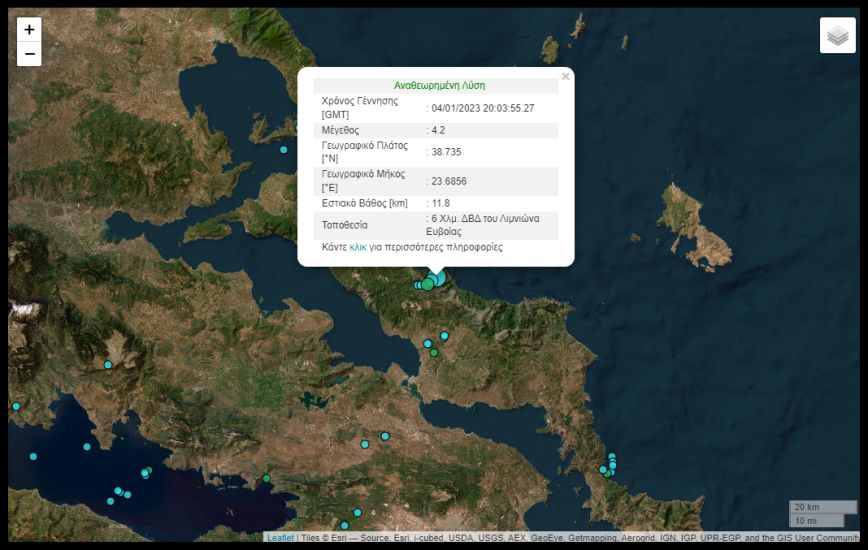The width and height of the screenshot is (868, 550).
Task: Click the timestamp 04/01/2023 20:03:55.27
Action: [483, 108]
